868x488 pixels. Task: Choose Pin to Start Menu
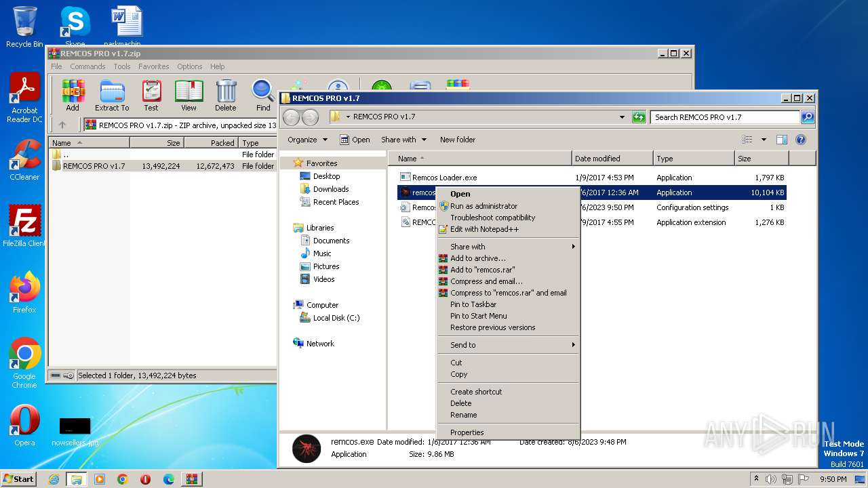507,316
